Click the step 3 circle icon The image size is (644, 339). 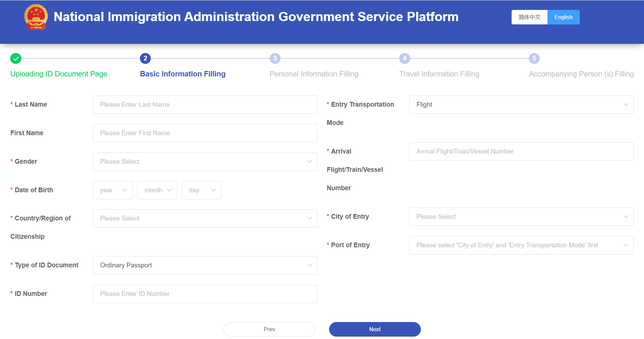tap(275, 58)
